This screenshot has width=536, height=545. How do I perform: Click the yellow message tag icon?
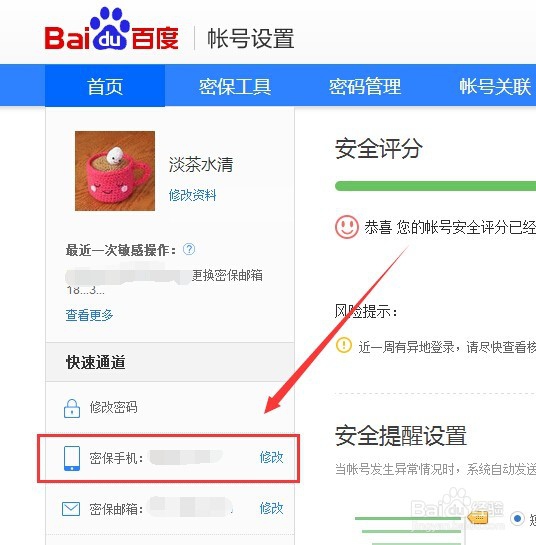(478, 518)
